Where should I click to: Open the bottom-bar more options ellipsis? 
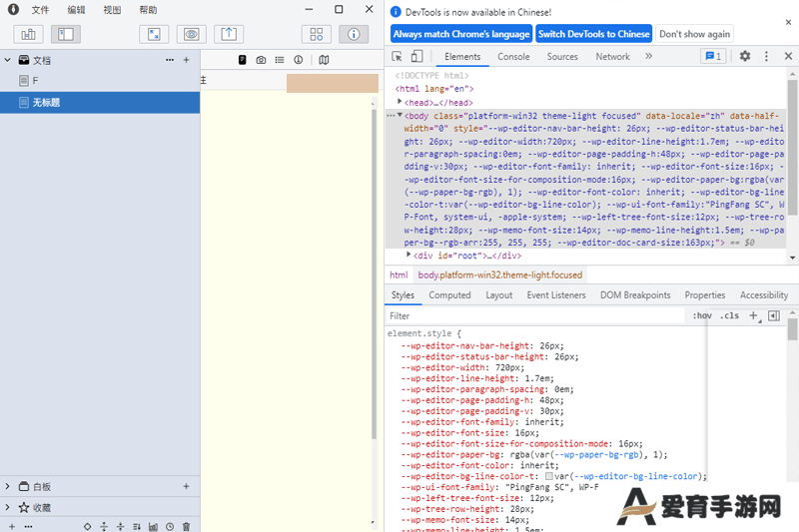[x=29, y=527]
